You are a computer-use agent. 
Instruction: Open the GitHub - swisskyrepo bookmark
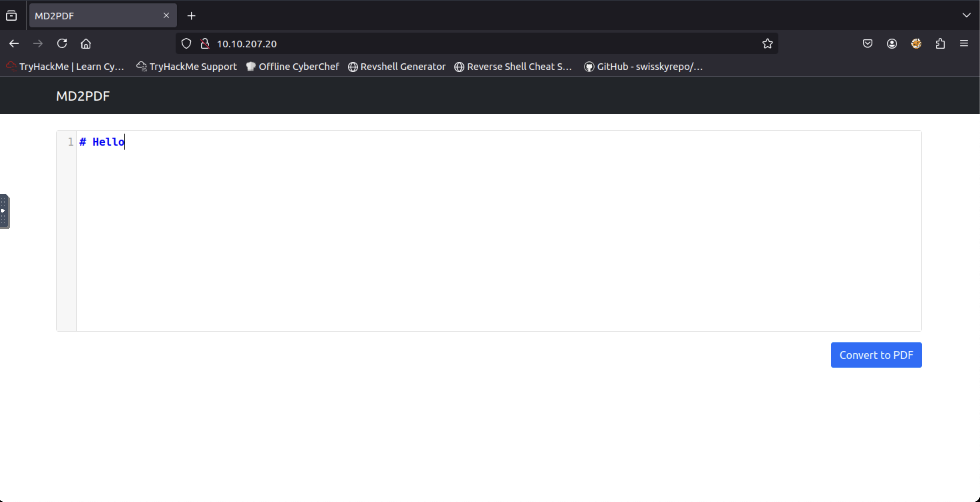point(643,66)
